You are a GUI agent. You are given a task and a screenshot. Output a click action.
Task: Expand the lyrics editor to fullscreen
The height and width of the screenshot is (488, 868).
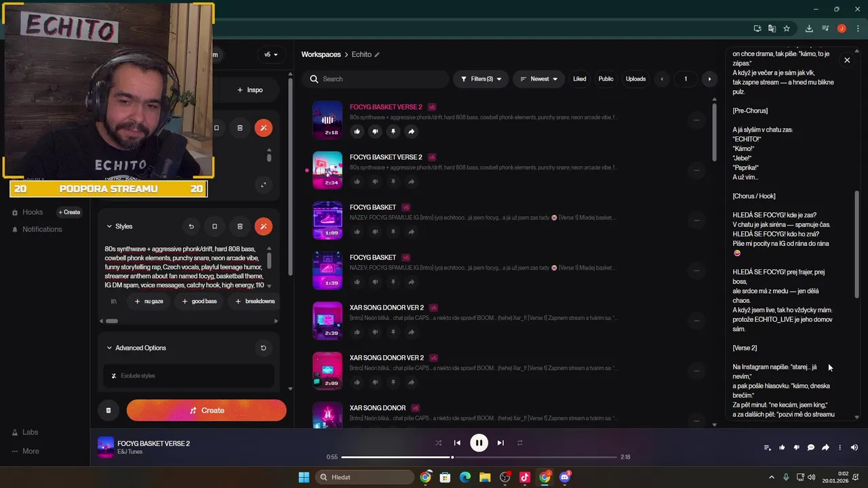click(263, 184)
